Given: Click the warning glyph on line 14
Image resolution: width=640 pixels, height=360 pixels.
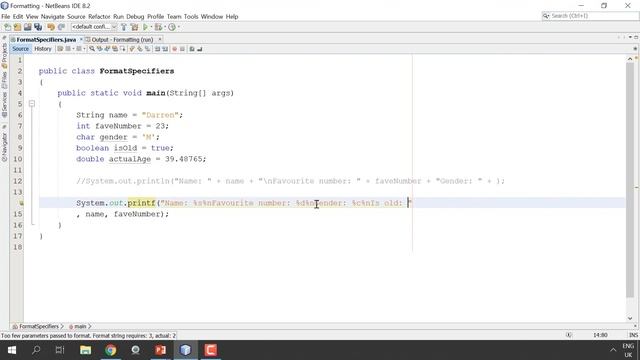Looking at the screenshot, I should pyautogui.click(x=21, y=203).
